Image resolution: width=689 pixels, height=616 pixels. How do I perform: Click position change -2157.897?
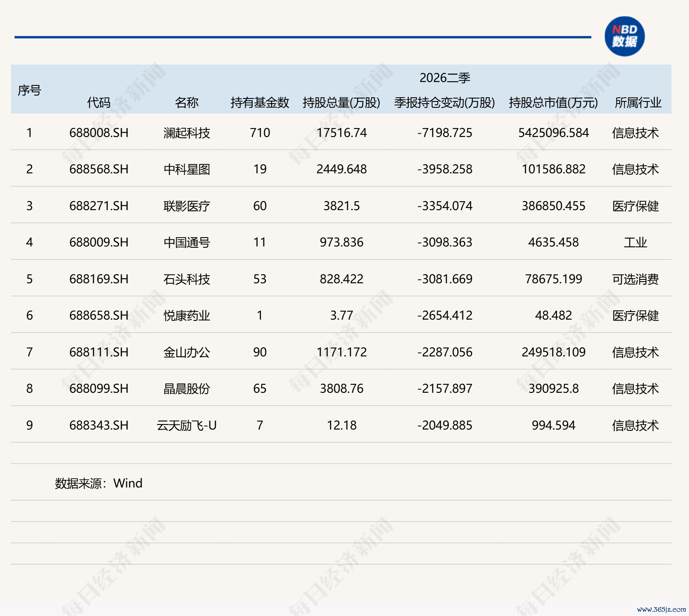pos(445,389)
